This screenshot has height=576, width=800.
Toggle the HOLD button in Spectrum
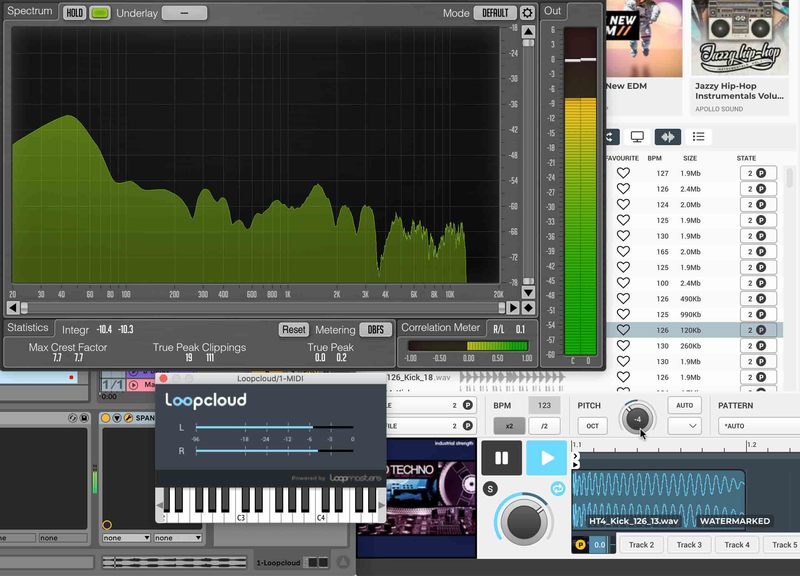point(74,13)
